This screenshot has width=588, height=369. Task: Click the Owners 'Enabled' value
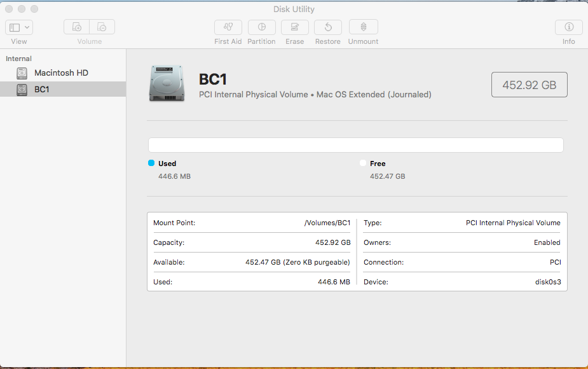[547, 242]
